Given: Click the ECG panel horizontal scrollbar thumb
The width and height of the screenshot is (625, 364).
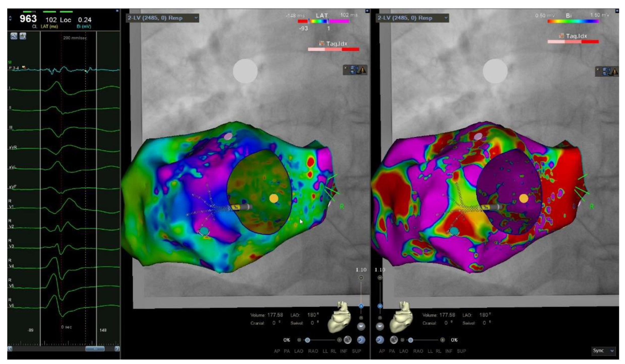Looking at the screenshot, I should pos(95,349).
